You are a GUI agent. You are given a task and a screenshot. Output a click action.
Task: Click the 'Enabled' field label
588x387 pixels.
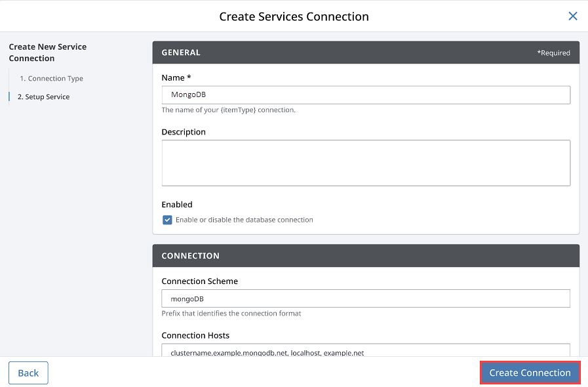pos(177,205)
